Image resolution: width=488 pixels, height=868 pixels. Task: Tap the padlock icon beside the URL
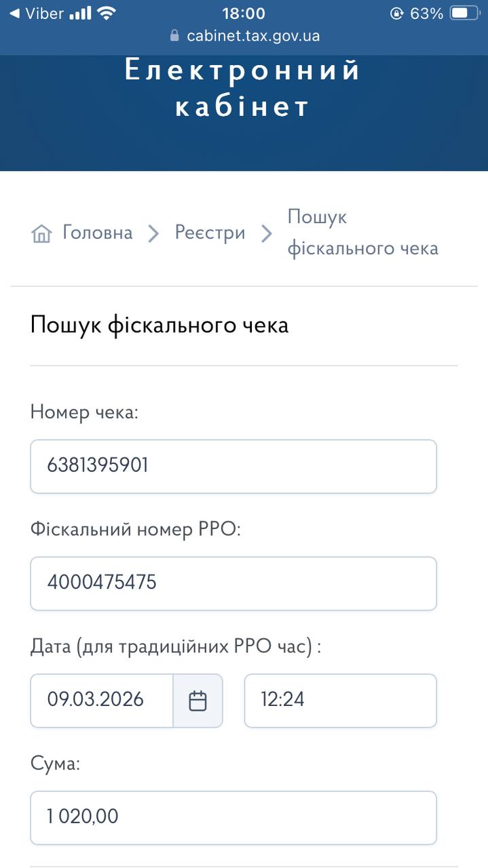(x=174, y=36)
